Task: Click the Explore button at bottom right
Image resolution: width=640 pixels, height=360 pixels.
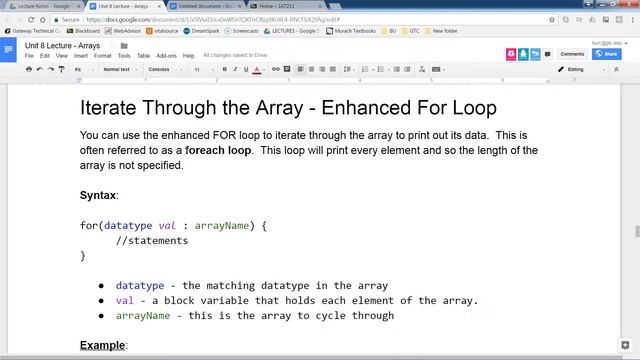Action: point(625,345)
